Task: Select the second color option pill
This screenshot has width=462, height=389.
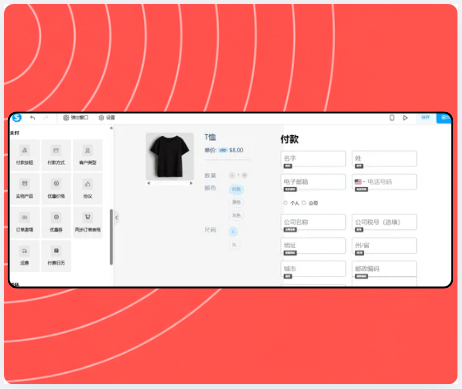Action: pos(236,202)
